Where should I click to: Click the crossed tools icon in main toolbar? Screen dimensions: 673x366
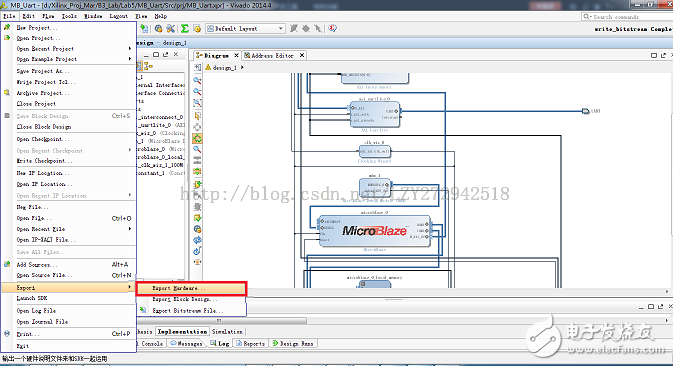point(171,28)
